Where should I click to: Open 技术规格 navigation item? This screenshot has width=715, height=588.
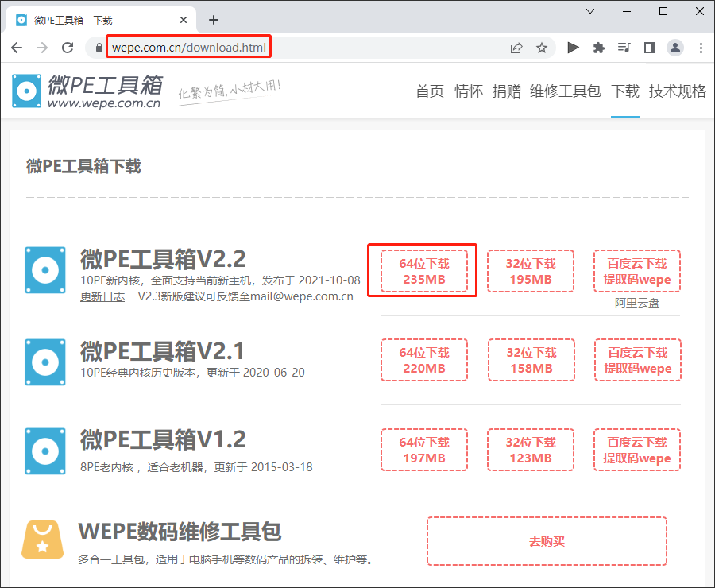tap(677, 91)
